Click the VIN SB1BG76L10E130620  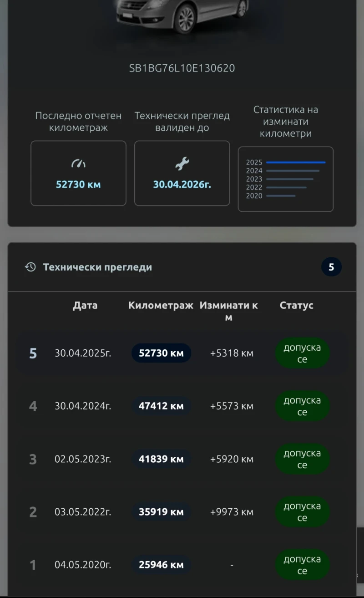(182, 68)
